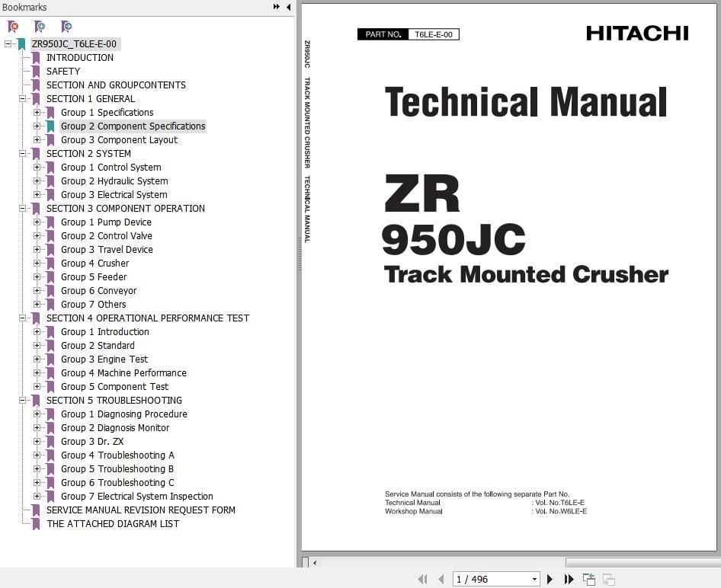Collapse the ZR950JC_T6LE-E-00 root bookmark
Screen dimensions: 721x588
click(x=8, y=44)
